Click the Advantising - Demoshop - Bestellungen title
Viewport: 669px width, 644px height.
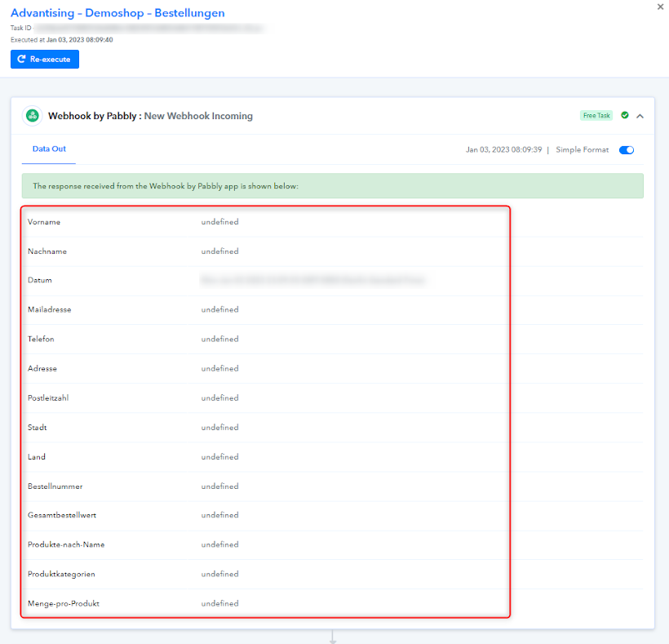[117, 13]
